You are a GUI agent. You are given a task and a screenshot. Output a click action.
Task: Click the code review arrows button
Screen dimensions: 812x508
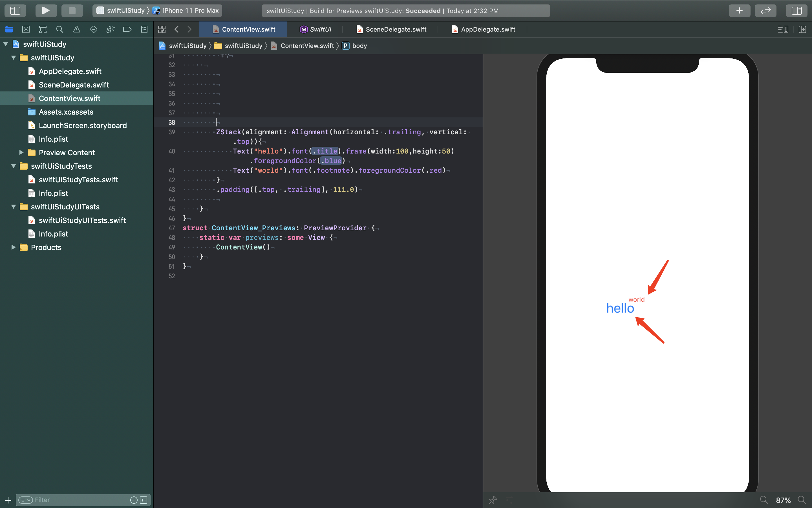point(765,10)
